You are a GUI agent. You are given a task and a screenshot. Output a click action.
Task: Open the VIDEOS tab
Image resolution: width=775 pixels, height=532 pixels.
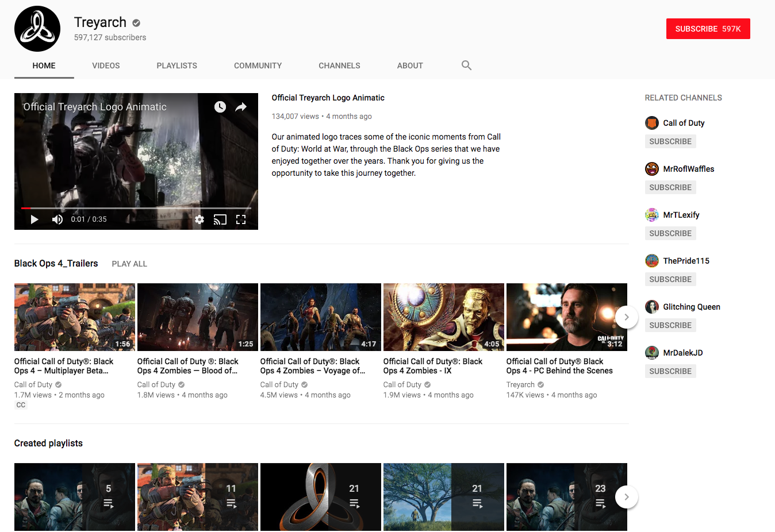[106, 65]
